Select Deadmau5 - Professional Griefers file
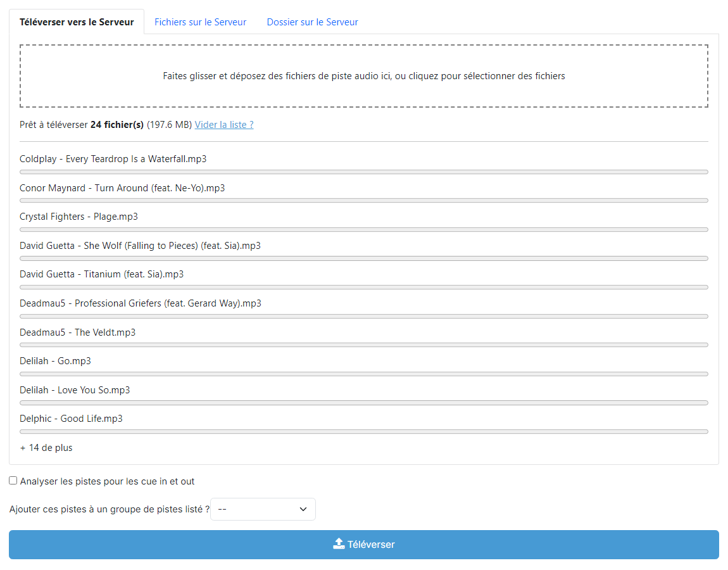The height and width of the screenshot is (570, 728). 140,303
